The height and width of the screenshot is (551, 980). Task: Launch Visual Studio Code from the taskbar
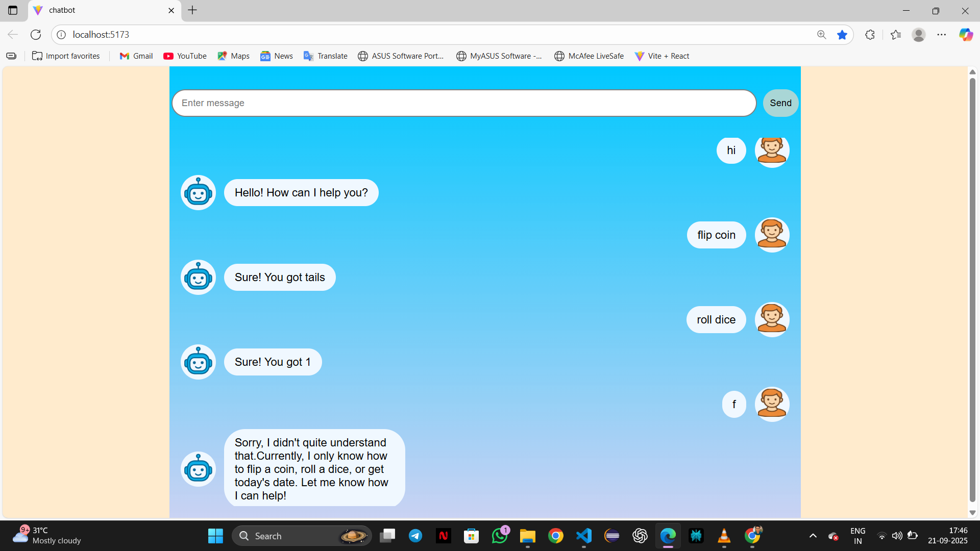point(584,536)
